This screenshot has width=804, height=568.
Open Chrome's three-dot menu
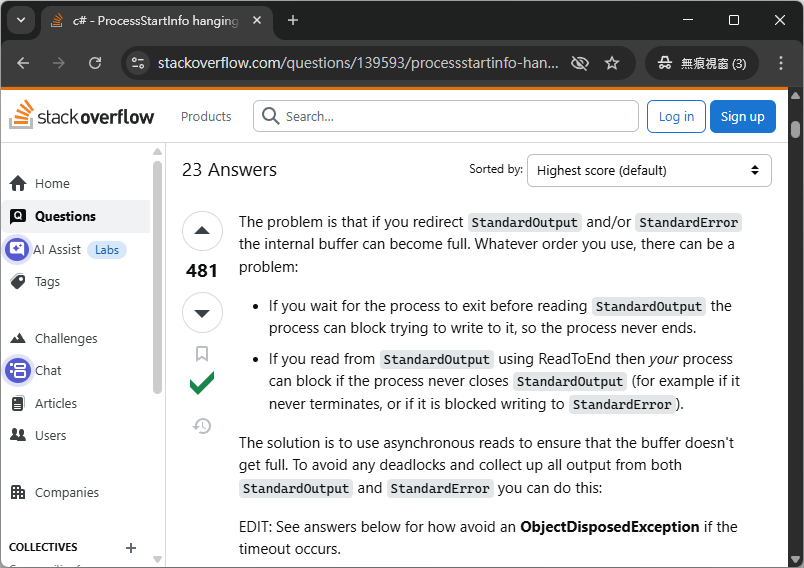780,63
